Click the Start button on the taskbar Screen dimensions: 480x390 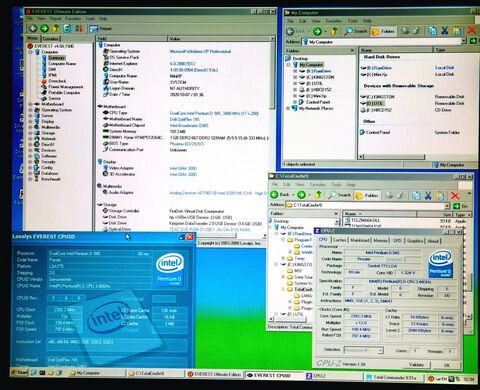pos(20,372)
